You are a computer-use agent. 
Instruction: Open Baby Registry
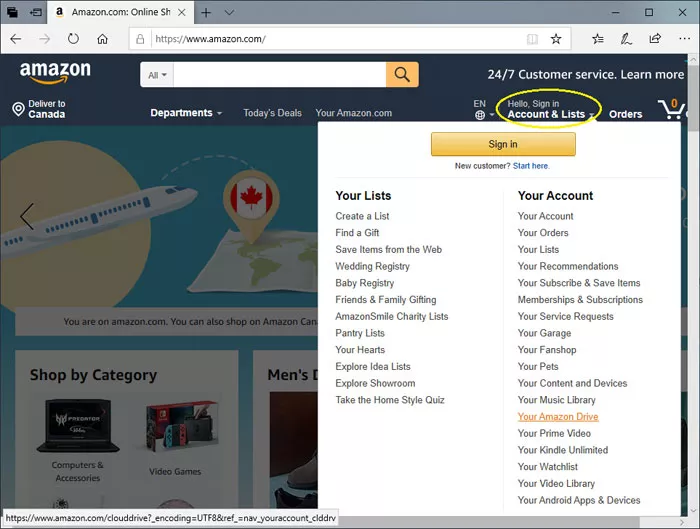point(365,283)
